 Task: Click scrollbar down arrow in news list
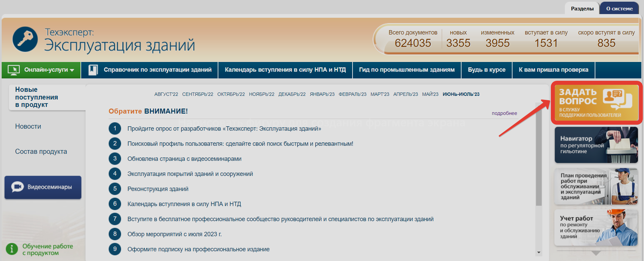(x=539, y=253)
